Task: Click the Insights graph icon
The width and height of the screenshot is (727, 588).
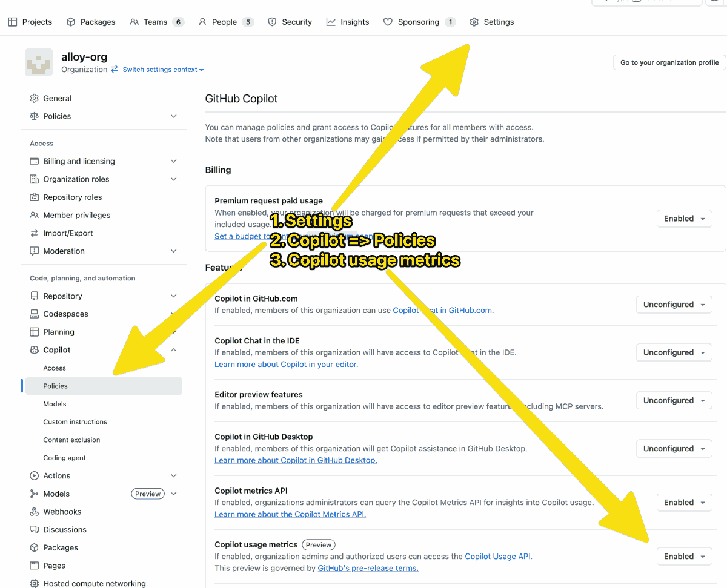Action: click(x=331, y=22)
